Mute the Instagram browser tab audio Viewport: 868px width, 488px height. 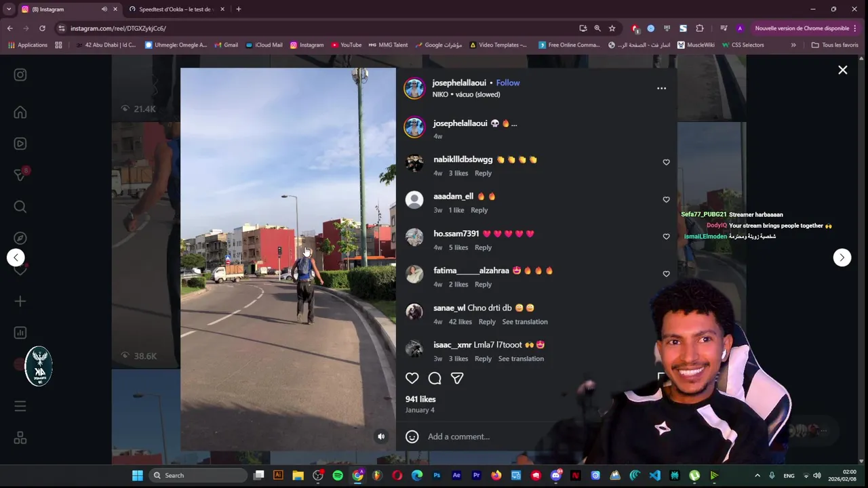104,9
